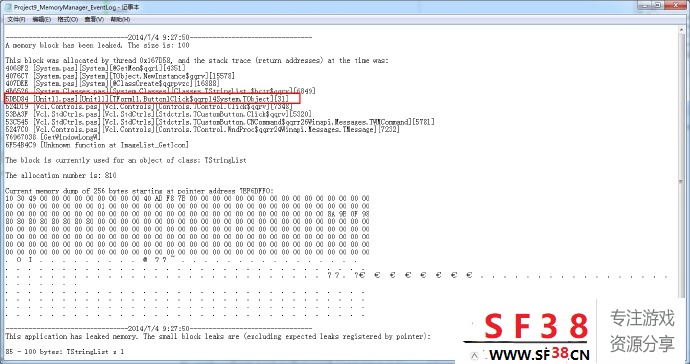Screen dimensions: 690x364
Task: Open the 格式(O) menu
Action: (68, 19)
